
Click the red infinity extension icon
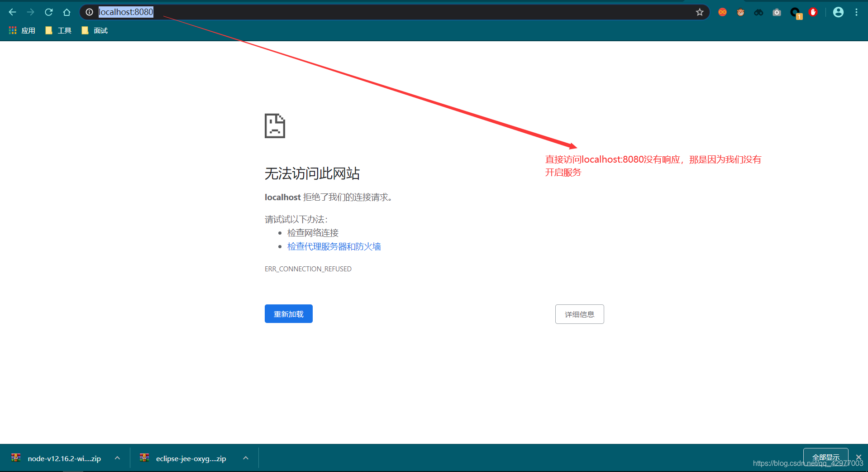pos(722,12)
